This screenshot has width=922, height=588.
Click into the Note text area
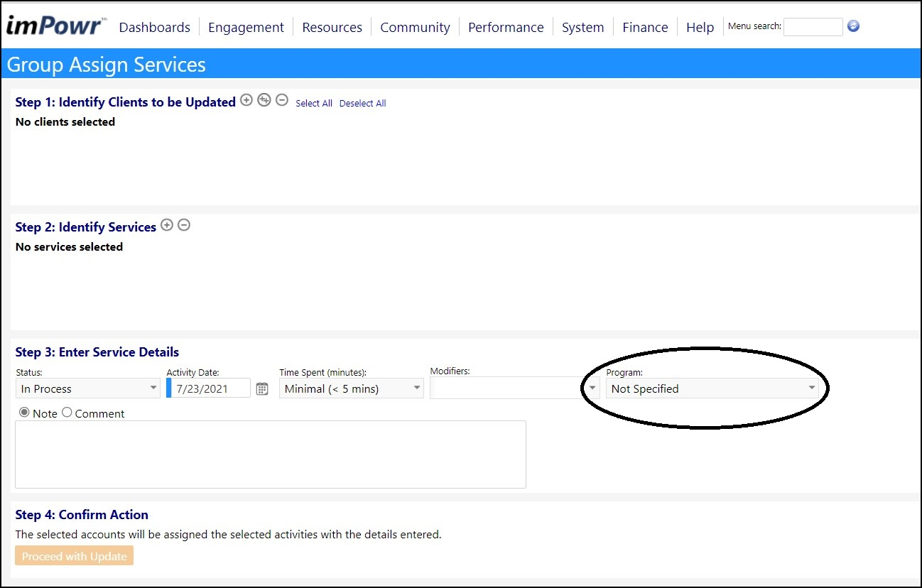(271, 454)
